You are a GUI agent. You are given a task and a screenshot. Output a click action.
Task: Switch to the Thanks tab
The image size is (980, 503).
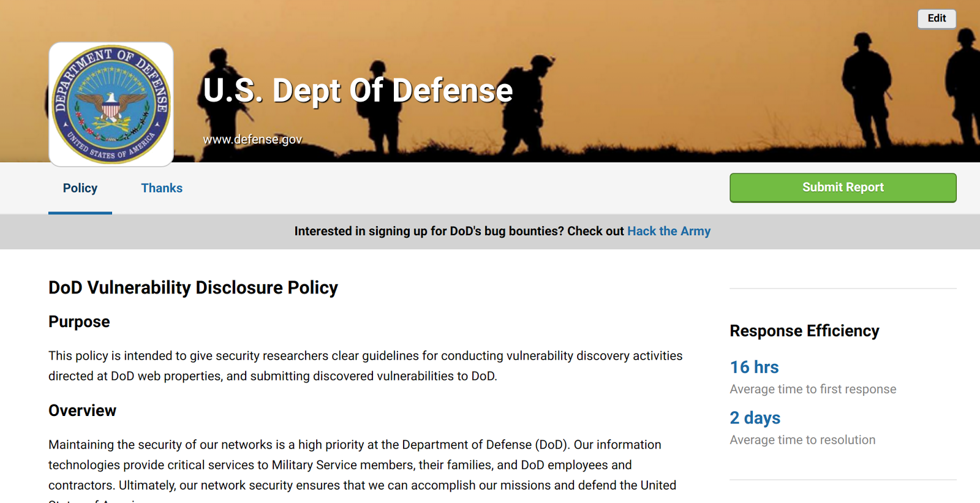pyautogui.click(x=162, y=188)
